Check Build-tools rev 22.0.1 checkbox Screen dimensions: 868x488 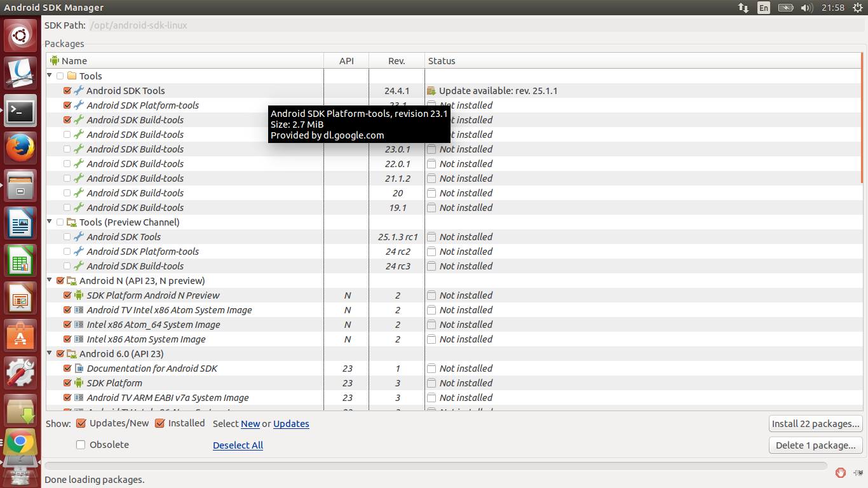pos(67,163)
